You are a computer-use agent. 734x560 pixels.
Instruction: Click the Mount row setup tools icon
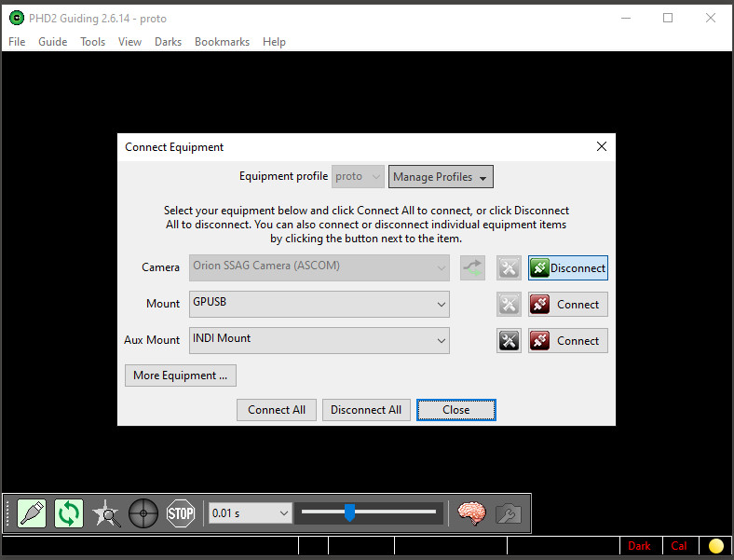[x=509, y=305]
